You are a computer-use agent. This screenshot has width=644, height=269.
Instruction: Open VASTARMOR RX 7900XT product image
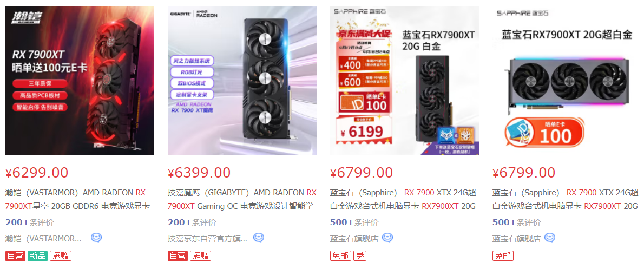(x=80, y=80)
